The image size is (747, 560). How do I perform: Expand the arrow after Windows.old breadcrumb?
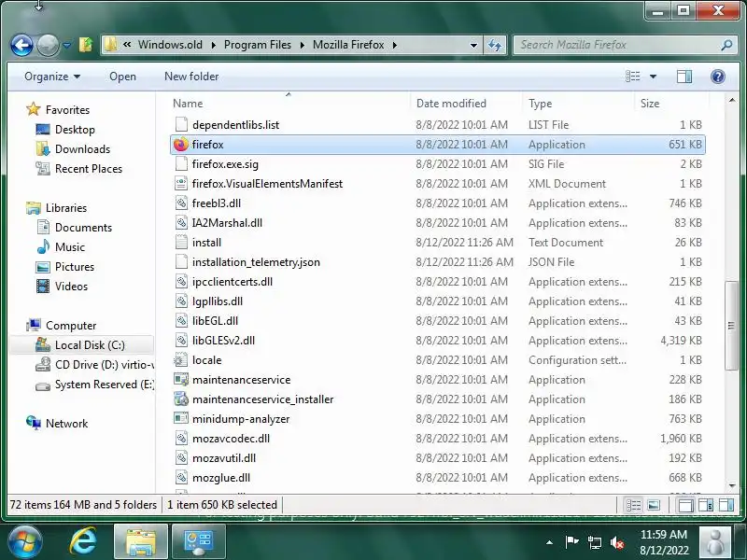point(214,45)
